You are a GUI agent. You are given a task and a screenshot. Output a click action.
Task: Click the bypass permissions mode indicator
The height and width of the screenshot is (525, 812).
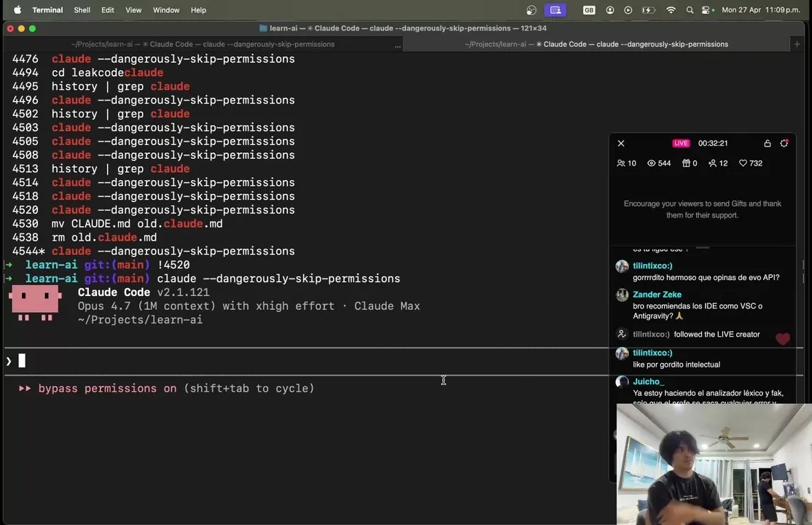[166, 388]
